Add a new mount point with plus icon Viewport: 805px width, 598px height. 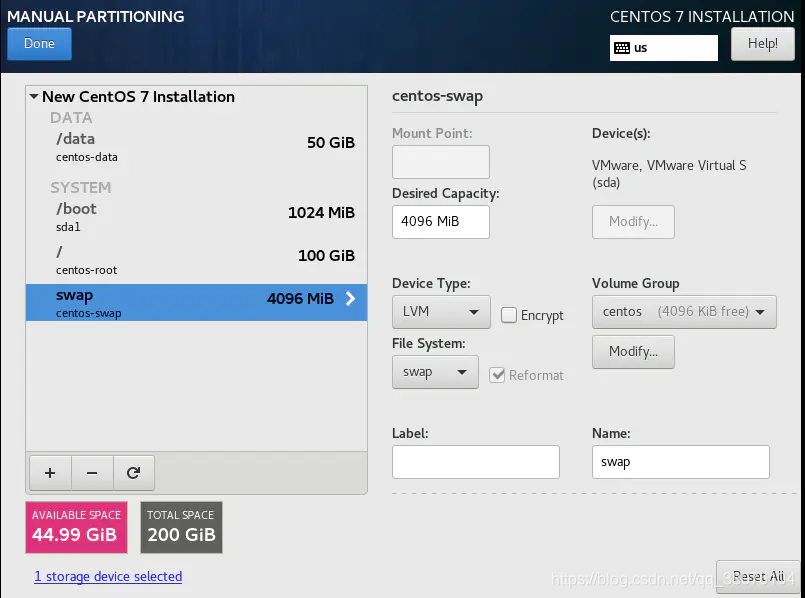point(50,473)
